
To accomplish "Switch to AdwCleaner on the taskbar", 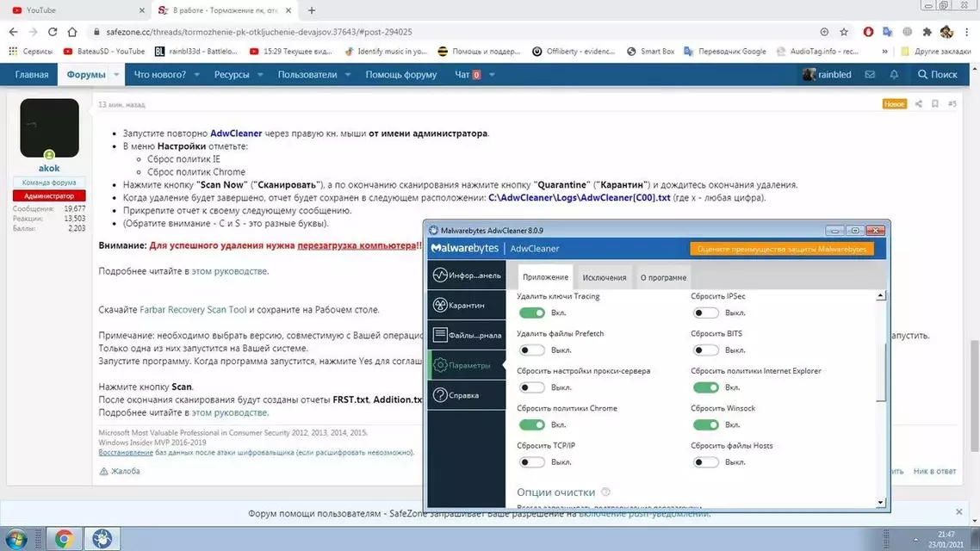I will [x=102, y=538].
